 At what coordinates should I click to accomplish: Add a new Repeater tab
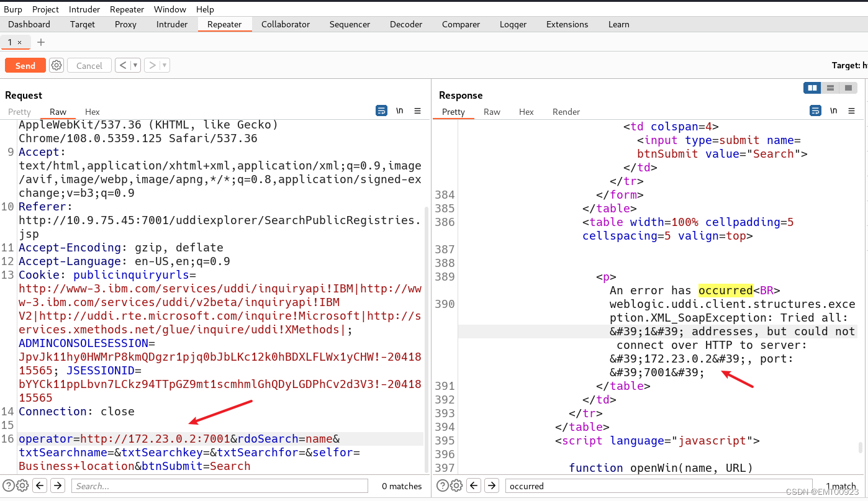coord(41,42)
